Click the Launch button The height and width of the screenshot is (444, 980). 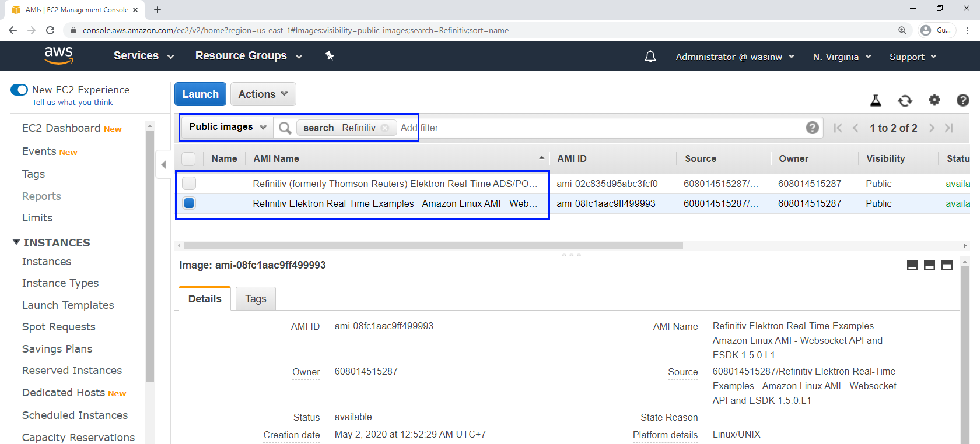200,94
